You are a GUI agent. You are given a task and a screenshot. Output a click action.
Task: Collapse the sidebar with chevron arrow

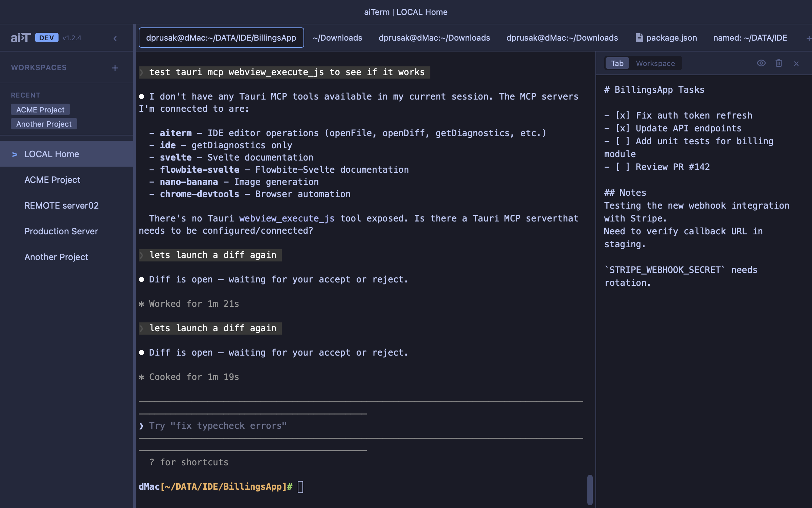click(x=115, y=38)
